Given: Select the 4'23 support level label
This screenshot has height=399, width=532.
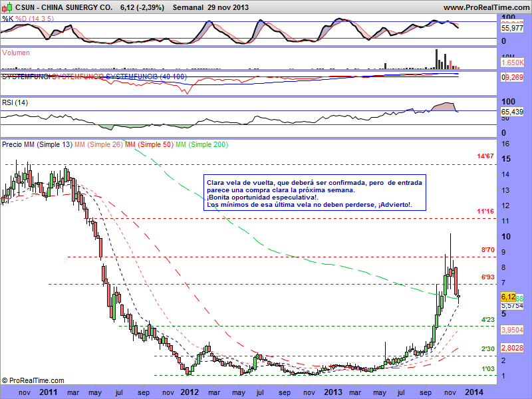Looking at the screenshot, I should click(x=488, y=319).
